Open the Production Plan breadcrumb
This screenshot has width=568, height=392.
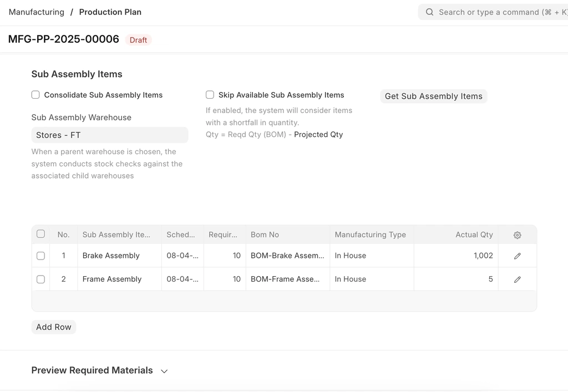(x=110, y=12)
